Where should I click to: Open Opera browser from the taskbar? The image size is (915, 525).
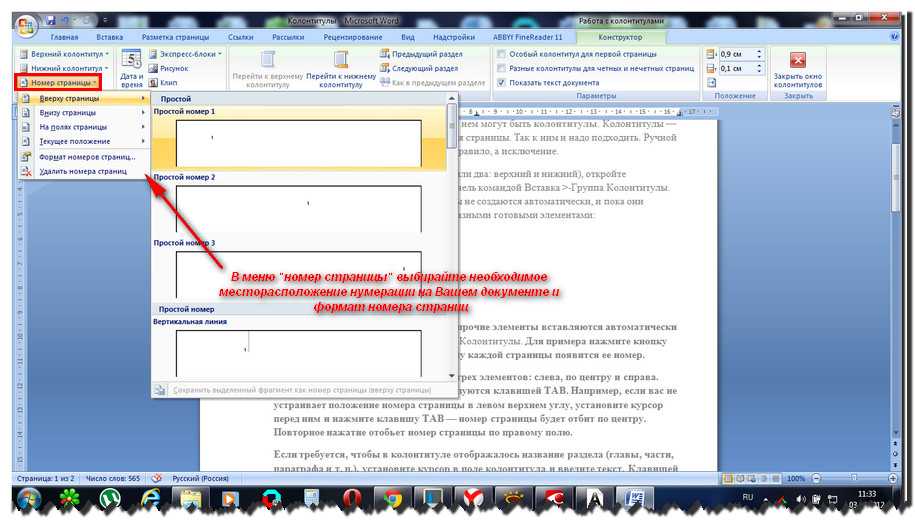point(351,500)
